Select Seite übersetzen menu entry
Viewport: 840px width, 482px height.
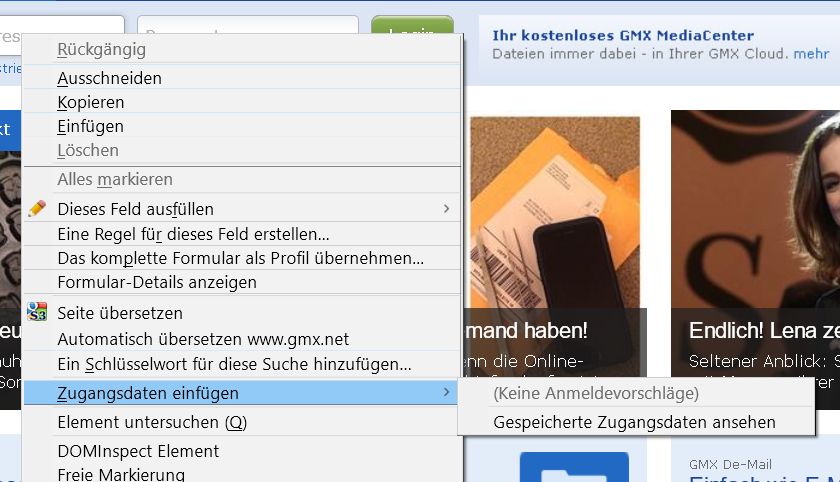coord(242,312)
